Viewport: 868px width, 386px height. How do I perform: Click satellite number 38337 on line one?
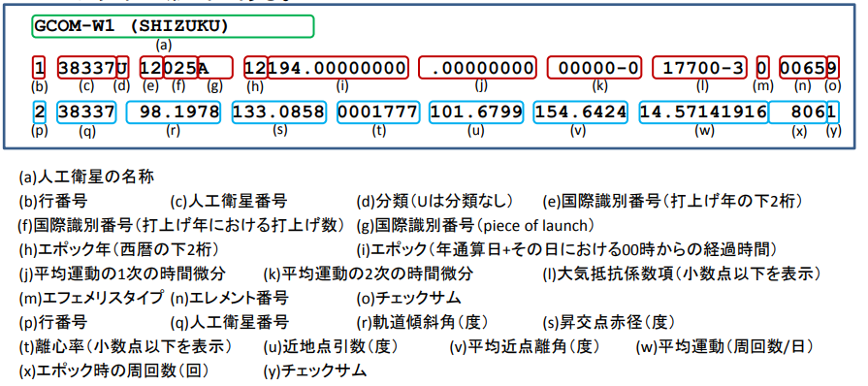87,68
